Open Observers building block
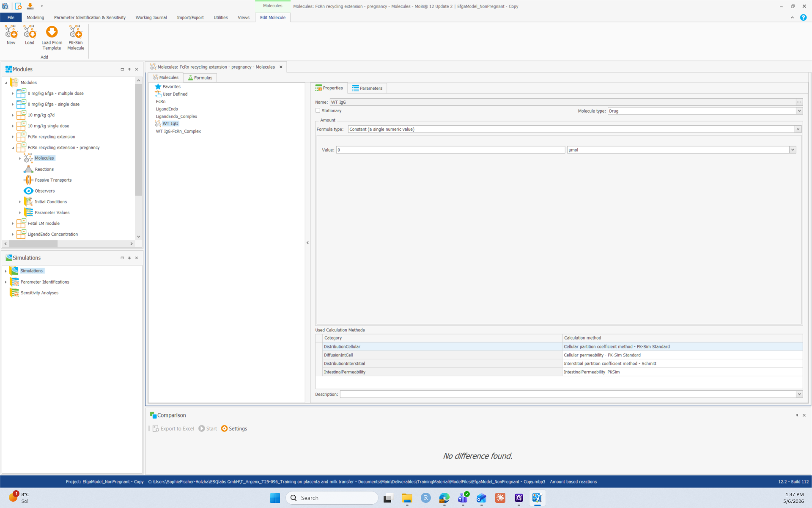The width and height of the screenshot is (812, 508). point(44,191)
